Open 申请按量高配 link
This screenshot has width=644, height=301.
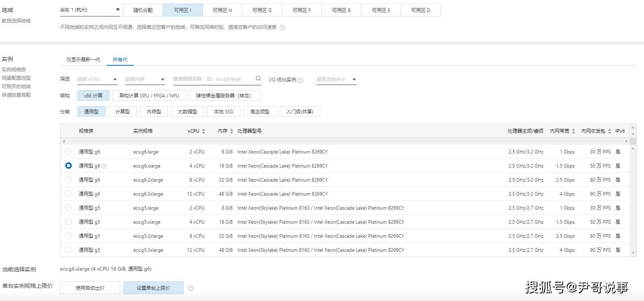pyautogui.click(x=16, y=95)
